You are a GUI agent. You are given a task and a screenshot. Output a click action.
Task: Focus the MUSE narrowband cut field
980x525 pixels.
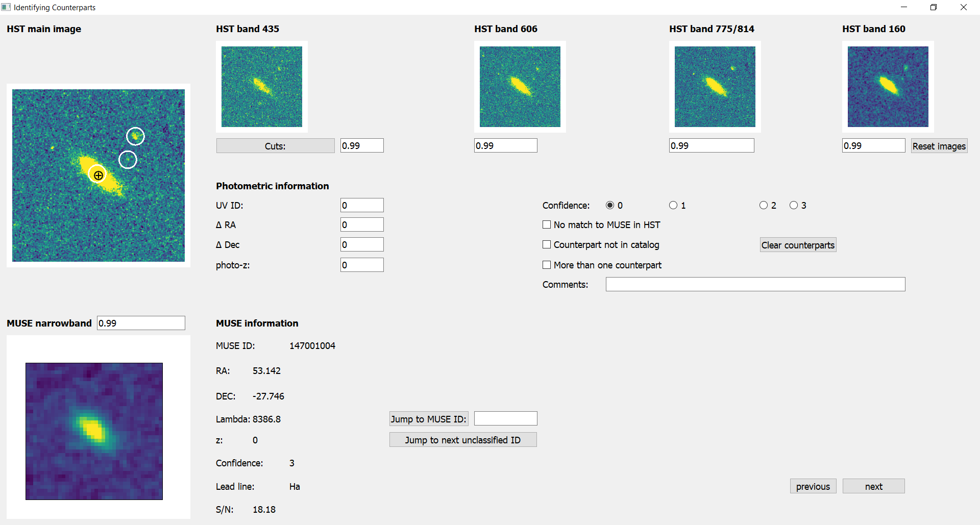[141, 323]
